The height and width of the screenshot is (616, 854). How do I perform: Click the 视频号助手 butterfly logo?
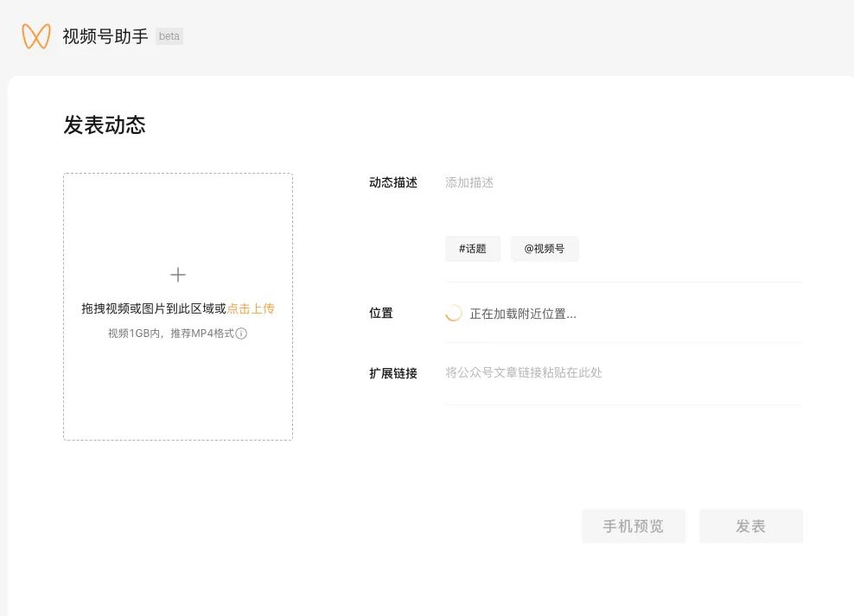36,36
